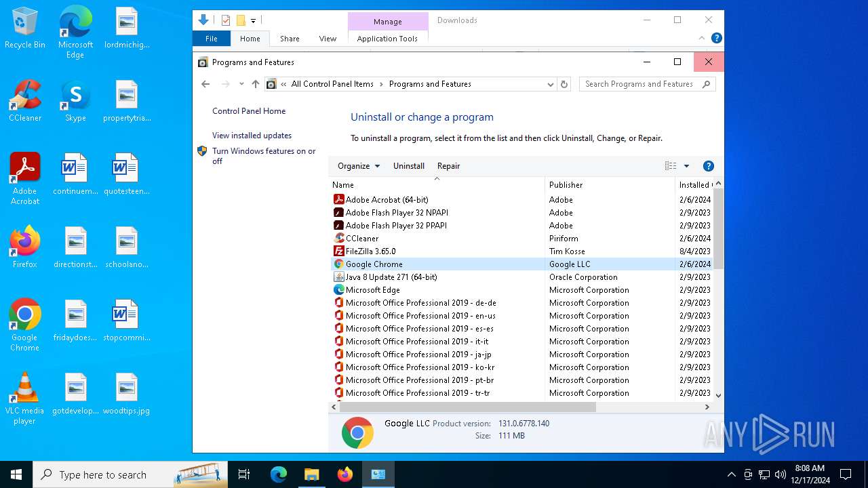Select the Adobe Acrobat desktop shortcut

click(25, 178)
